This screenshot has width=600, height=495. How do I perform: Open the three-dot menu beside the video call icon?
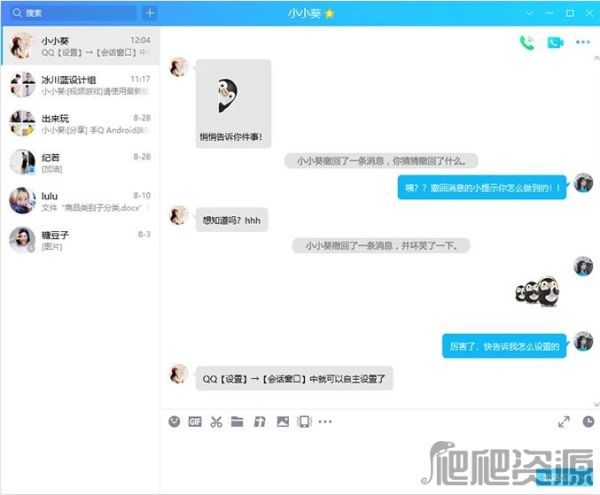coord(583,42)
